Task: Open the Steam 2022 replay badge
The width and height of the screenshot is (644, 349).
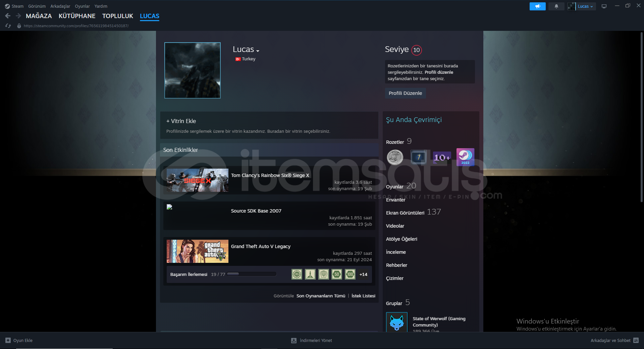Action: (x=466, y=157)
